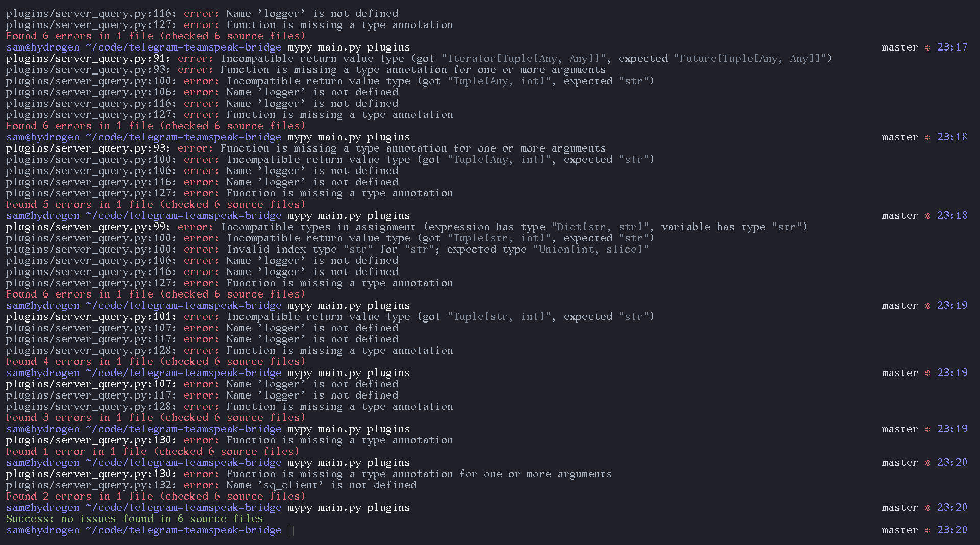Click the 23:17 timestamp

coord(952,47)
